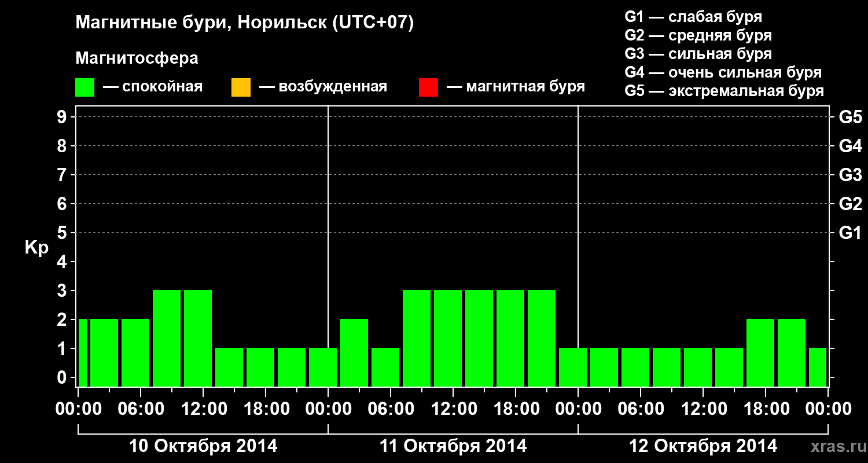Click the '18:00' time label of 12 Октября
The height and width of the screenshot is (463, 868).
[x=766, y=409]
